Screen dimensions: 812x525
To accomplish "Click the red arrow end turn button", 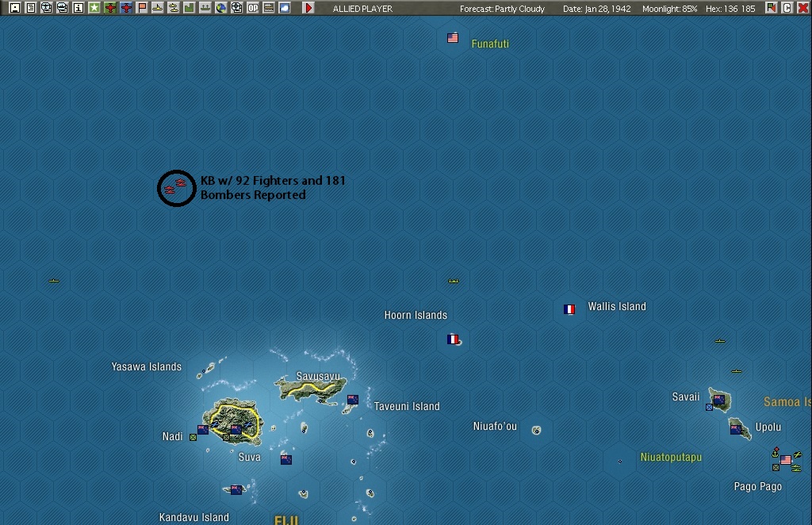I will [x=308, y=8].
